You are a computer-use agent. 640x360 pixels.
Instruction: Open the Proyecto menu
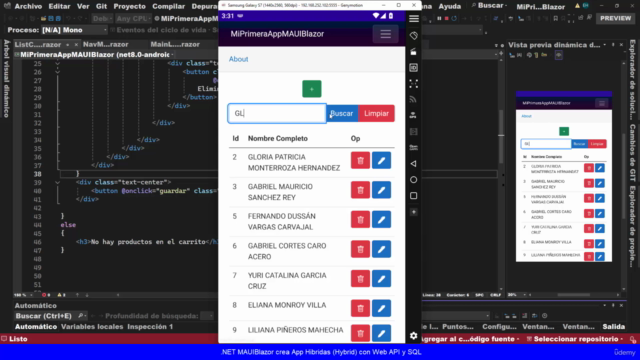tap(129, 6)
